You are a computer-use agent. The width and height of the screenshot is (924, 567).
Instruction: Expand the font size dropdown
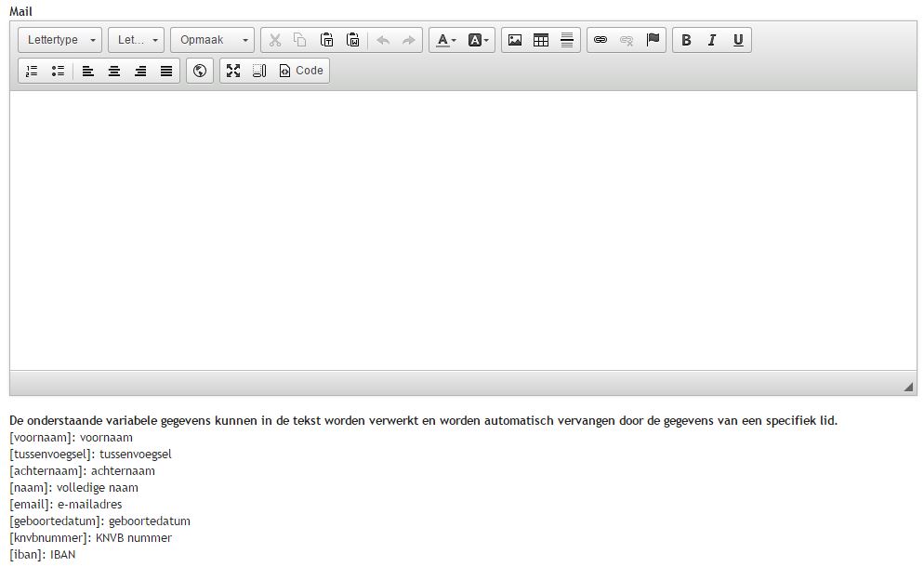[x=136, y=40]
